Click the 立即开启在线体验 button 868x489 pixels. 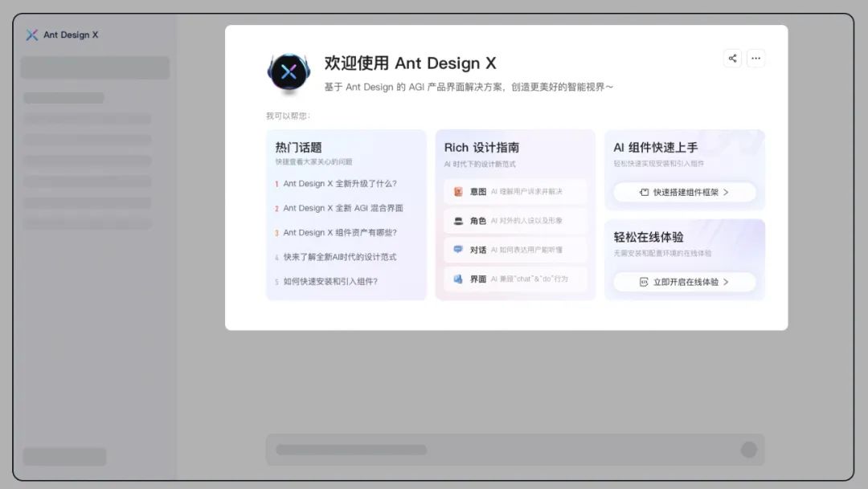click(685, 282)
